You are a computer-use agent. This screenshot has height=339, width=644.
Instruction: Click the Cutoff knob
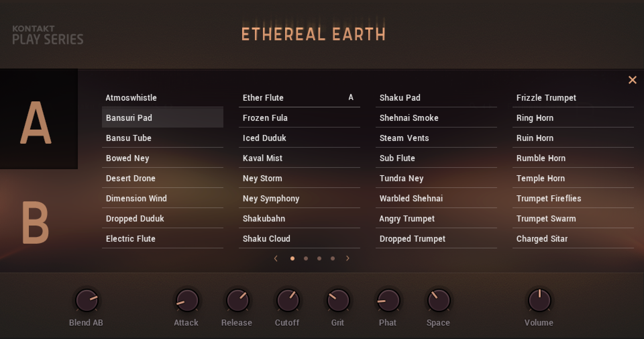coord(288,300)
